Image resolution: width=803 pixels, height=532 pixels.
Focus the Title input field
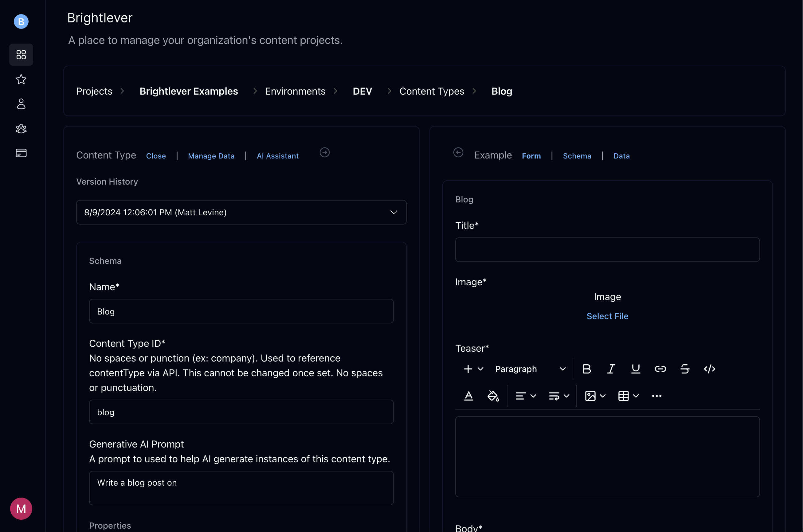point(607,250)
